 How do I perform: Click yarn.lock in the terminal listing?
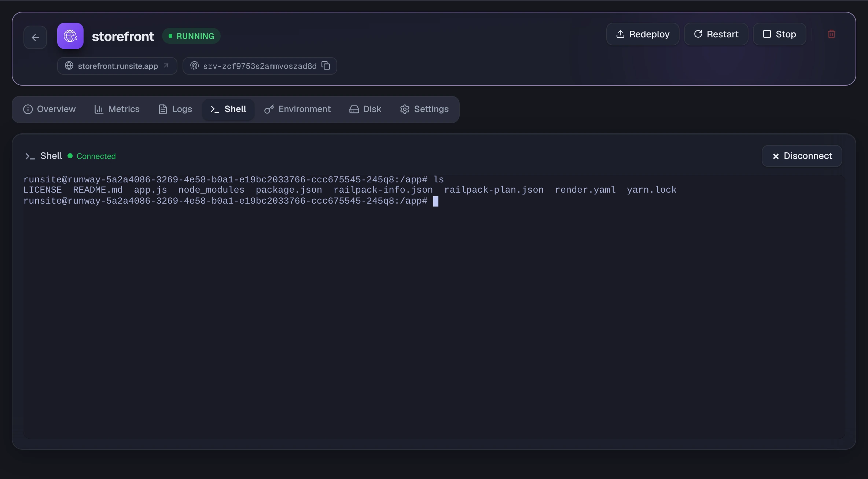(651, 190)
